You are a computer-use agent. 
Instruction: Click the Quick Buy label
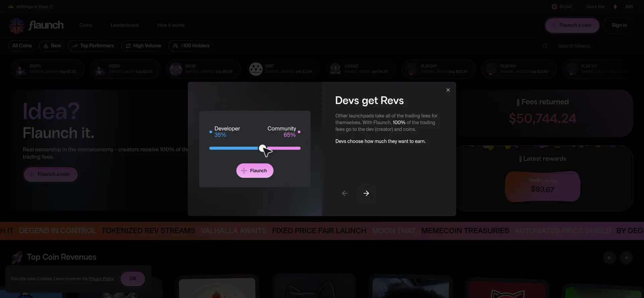(595, 7)
